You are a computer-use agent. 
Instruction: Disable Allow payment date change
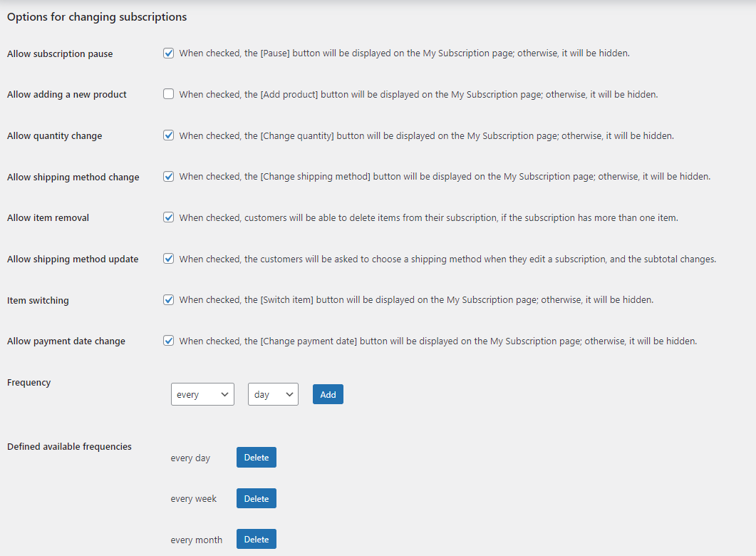coord(168,340)
